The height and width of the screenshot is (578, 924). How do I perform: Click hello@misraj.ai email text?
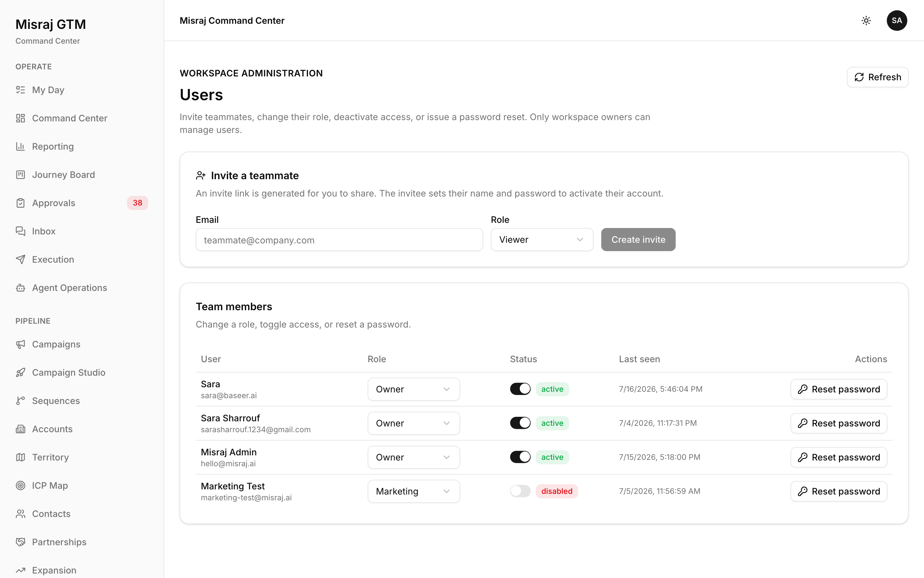[228, 464]
